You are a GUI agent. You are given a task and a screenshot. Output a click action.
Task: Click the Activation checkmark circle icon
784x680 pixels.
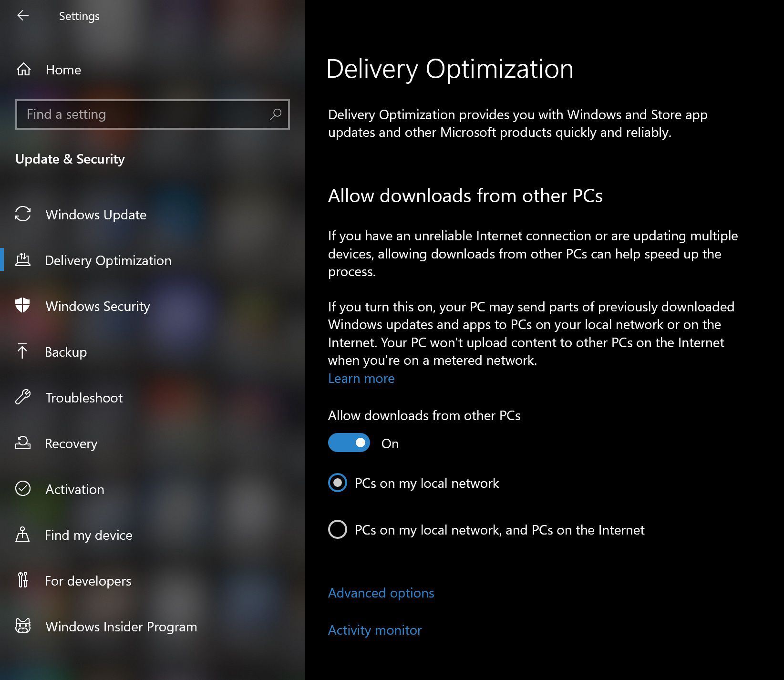pos(23,489)
